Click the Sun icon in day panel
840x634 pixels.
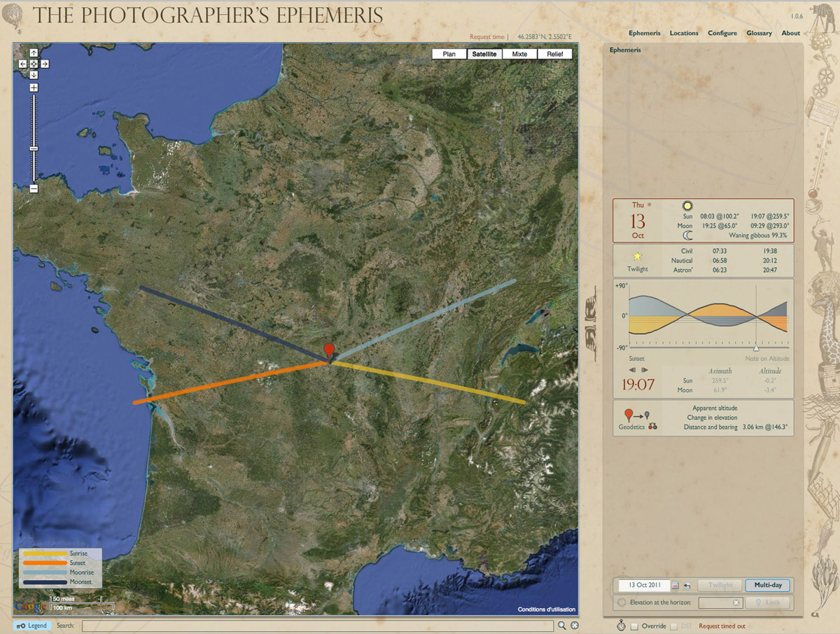tap(687, 207)
